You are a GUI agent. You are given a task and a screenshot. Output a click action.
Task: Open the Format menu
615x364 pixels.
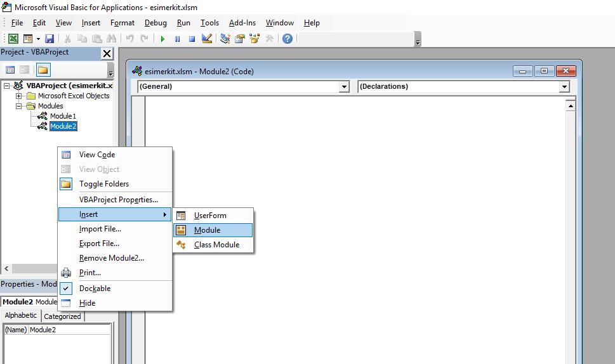122,23
